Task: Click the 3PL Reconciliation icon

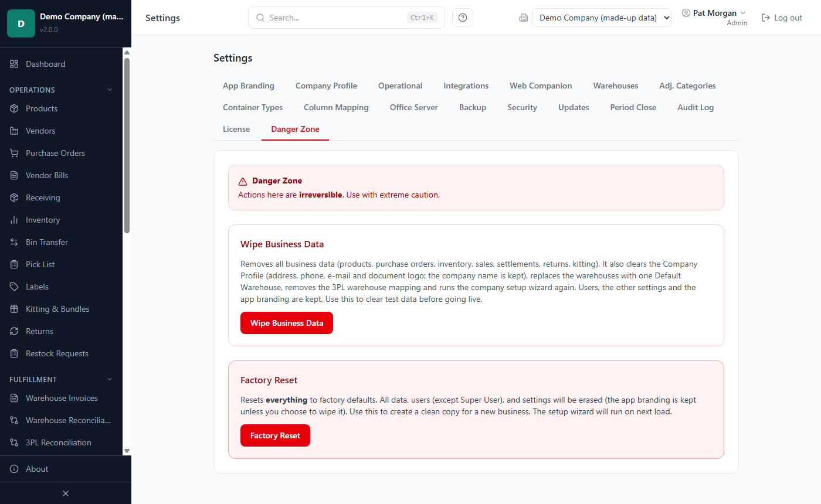Action: (14, 442)
